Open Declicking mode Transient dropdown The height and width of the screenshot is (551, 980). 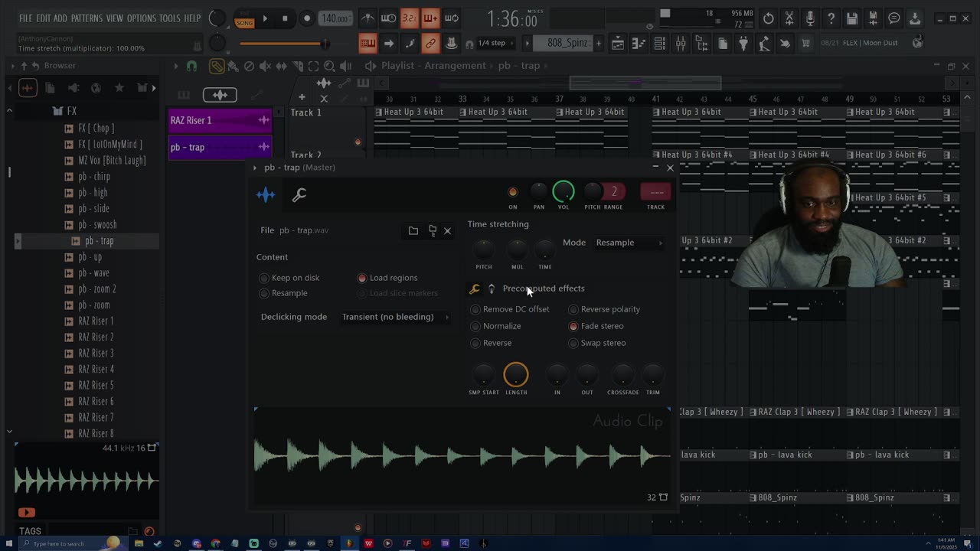395,317
